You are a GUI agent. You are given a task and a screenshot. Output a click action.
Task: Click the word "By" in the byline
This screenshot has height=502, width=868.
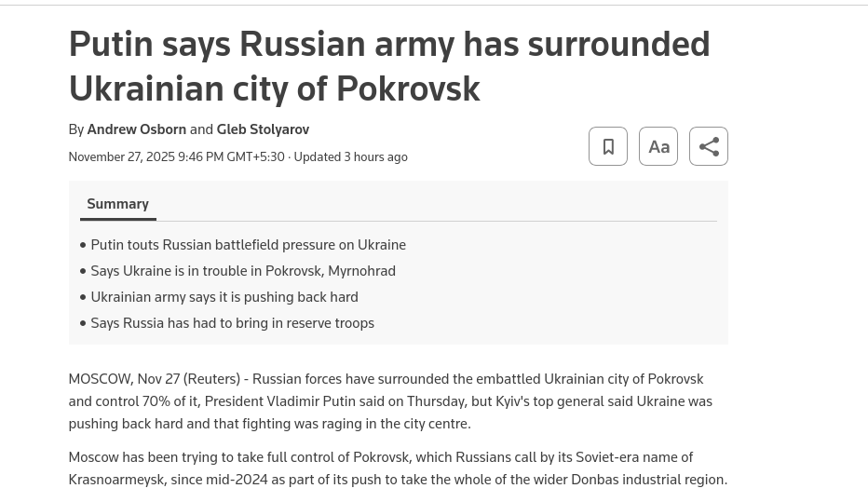tap(76, 129)
